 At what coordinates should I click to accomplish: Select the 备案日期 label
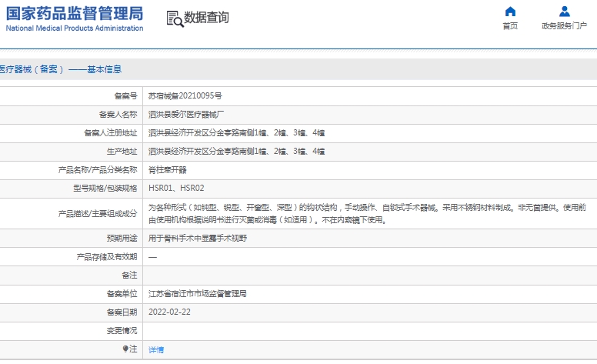click(122, 312)
